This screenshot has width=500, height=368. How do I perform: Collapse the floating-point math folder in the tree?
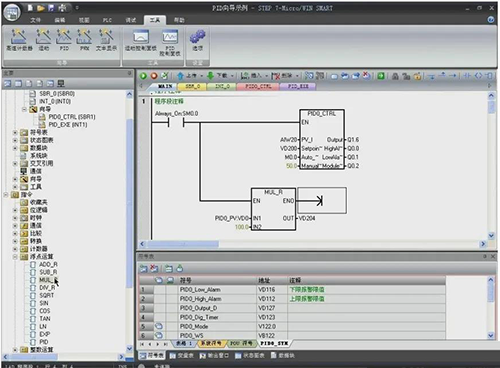click(x=15, y=257)
